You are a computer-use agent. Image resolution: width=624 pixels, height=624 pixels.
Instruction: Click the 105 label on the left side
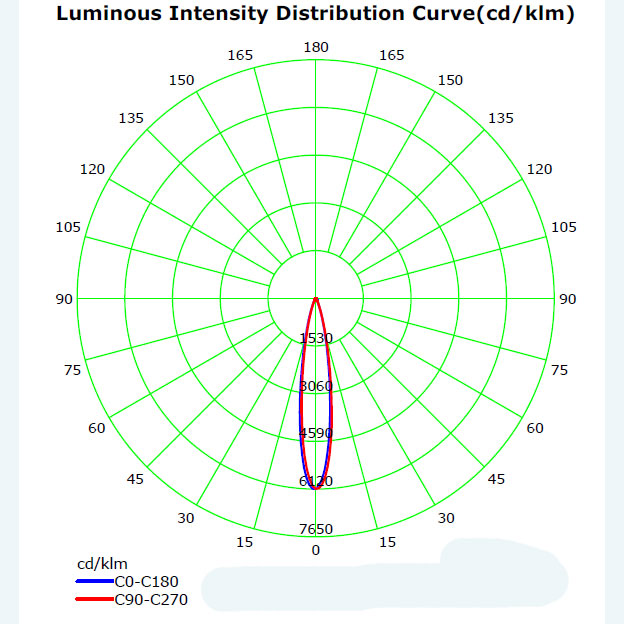(68, 227)
